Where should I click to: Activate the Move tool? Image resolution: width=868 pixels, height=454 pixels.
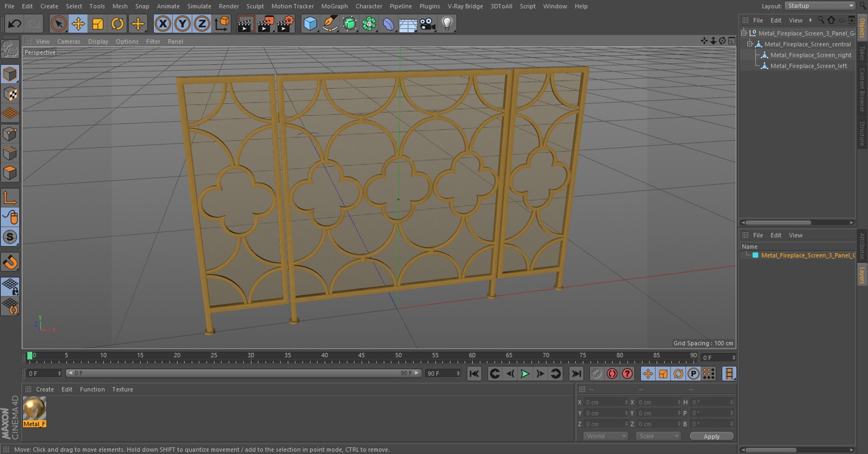pyautogui.click(x=78, y=24)
